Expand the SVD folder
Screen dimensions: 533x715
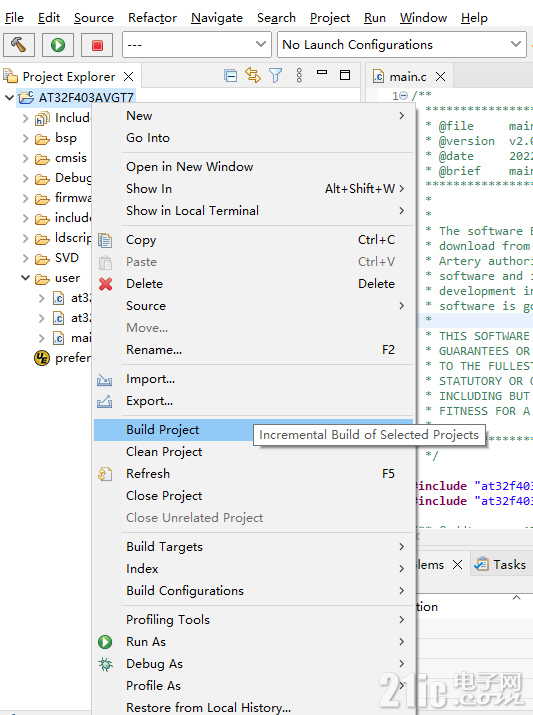click(x=26, y=259)
